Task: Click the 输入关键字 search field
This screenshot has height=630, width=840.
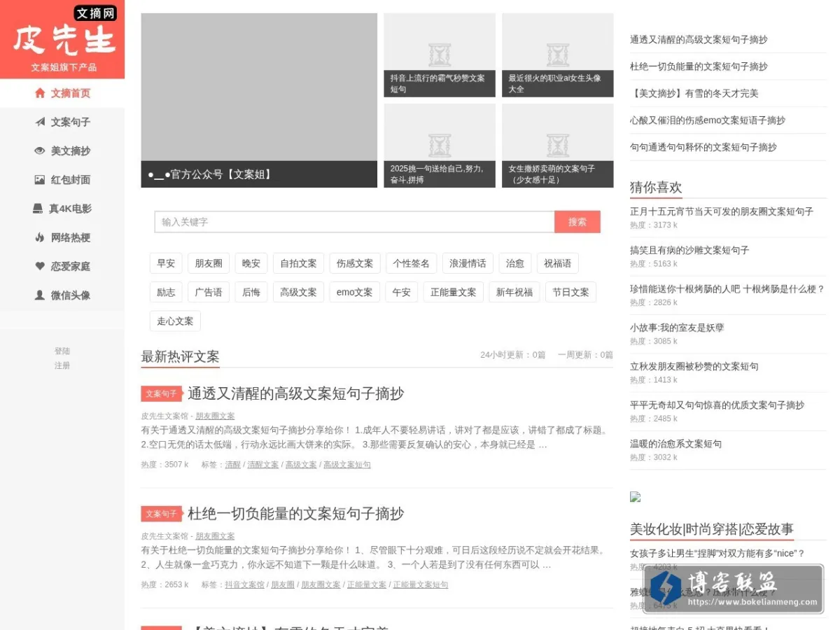Action: click(x=354, y=222)
